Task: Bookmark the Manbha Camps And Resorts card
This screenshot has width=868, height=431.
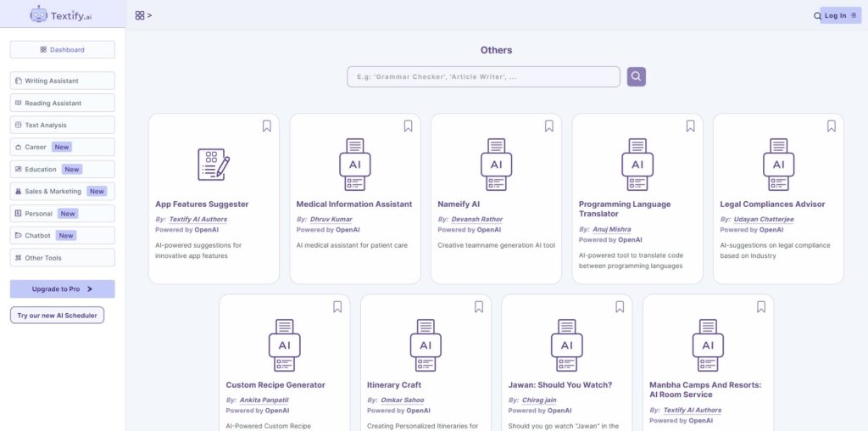Action: click(761, 307)
